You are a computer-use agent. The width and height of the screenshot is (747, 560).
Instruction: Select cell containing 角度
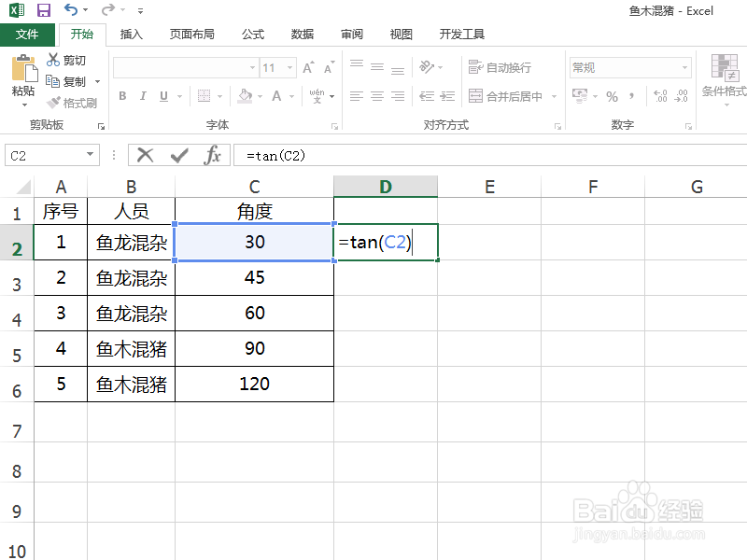[x=254, y=211]
